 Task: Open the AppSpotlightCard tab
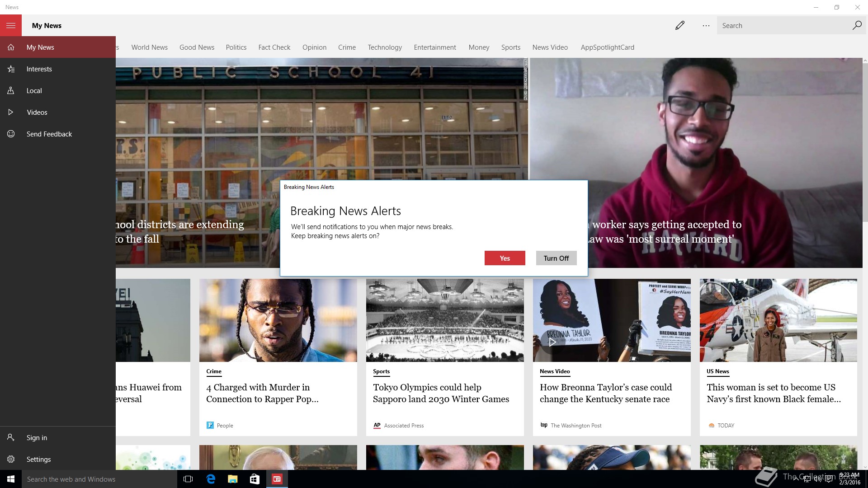point(607,47)
